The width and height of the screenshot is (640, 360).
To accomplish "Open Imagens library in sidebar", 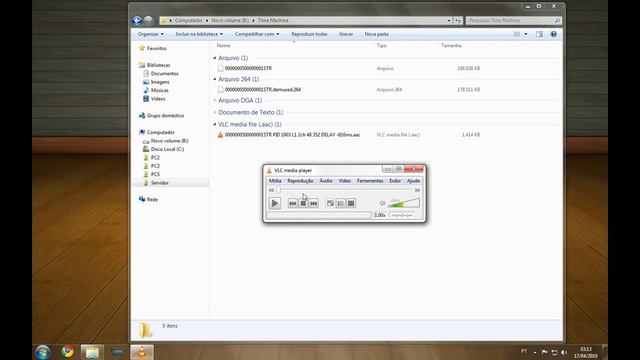I will point(160,82).
